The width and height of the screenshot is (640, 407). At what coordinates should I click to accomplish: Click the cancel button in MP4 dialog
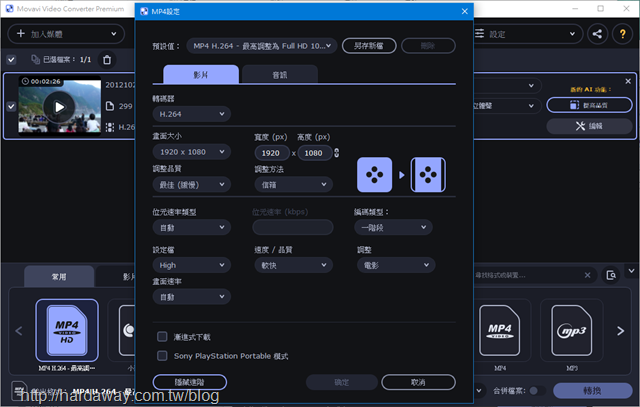coord(418,382)
